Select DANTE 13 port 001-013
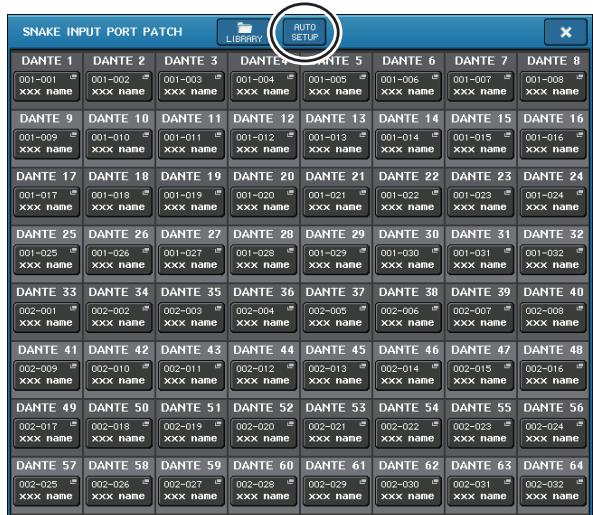This screenshot has height=515, width=593. 336,144
